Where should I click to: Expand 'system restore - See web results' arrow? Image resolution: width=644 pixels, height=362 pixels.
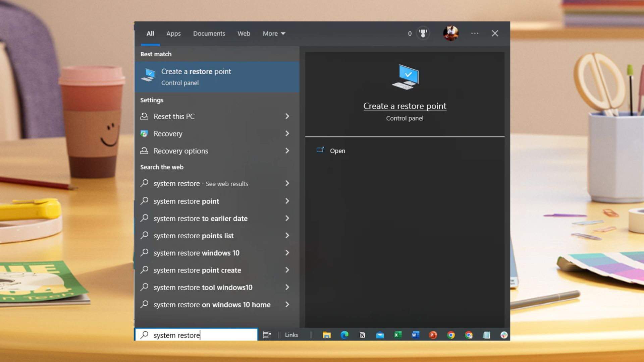coord(287,183)
